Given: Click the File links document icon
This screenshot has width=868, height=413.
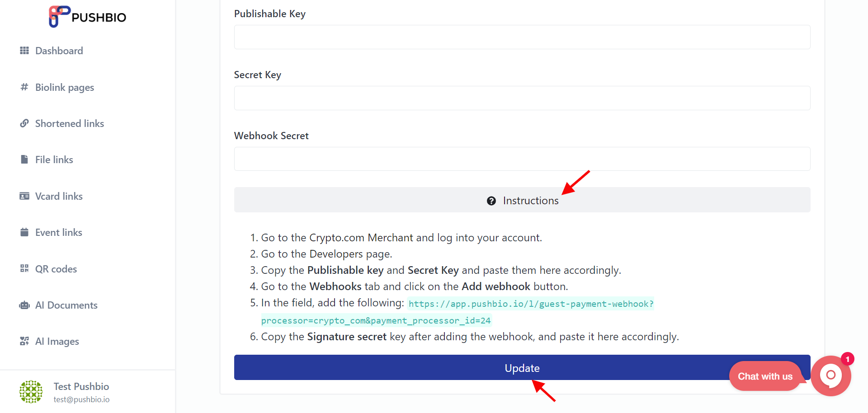Looking at the screenshot, I should [x=24, y=160].
